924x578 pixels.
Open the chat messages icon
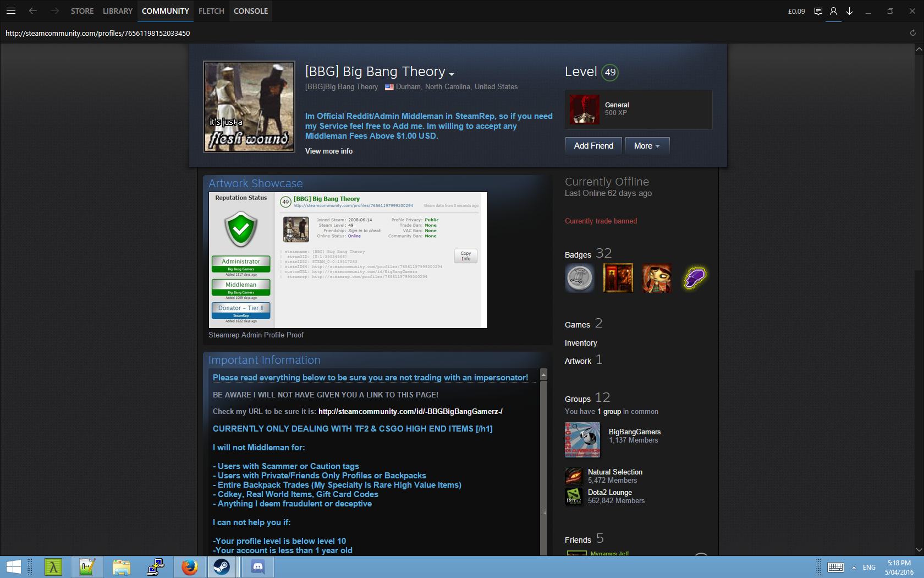[x=818, y=12]
